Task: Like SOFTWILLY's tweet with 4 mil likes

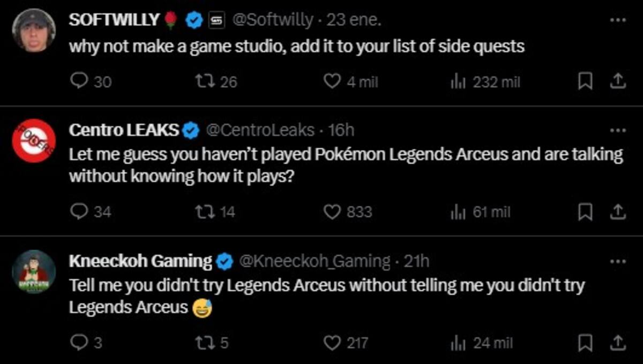Action: (351, 81)
